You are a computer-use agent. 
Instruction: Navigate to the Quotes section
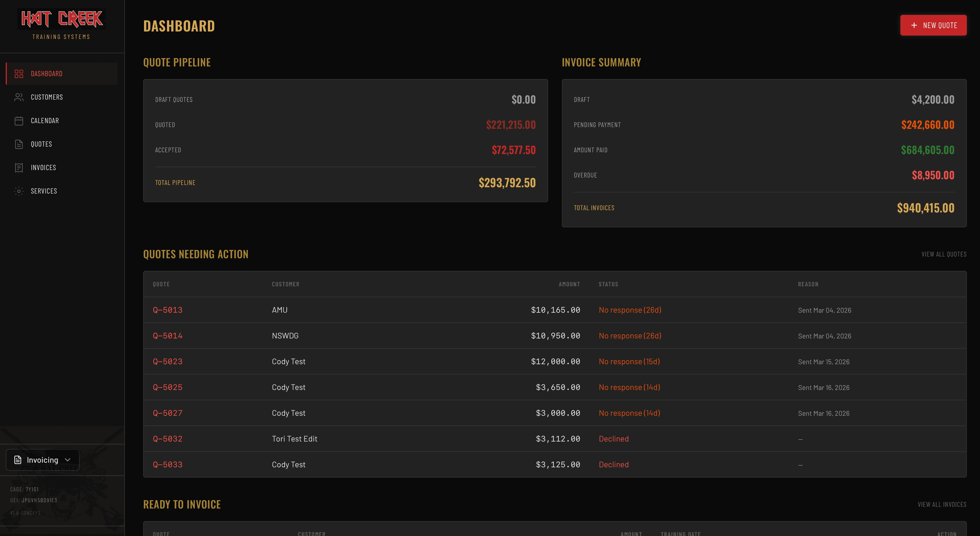click(x=62, y=144)
